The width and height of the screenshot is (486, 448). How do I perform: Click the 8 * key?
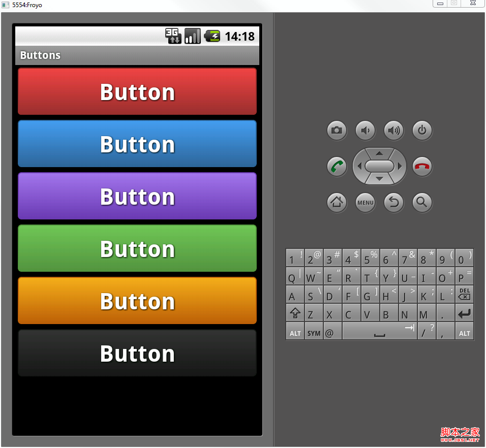[x=427, y=258]
